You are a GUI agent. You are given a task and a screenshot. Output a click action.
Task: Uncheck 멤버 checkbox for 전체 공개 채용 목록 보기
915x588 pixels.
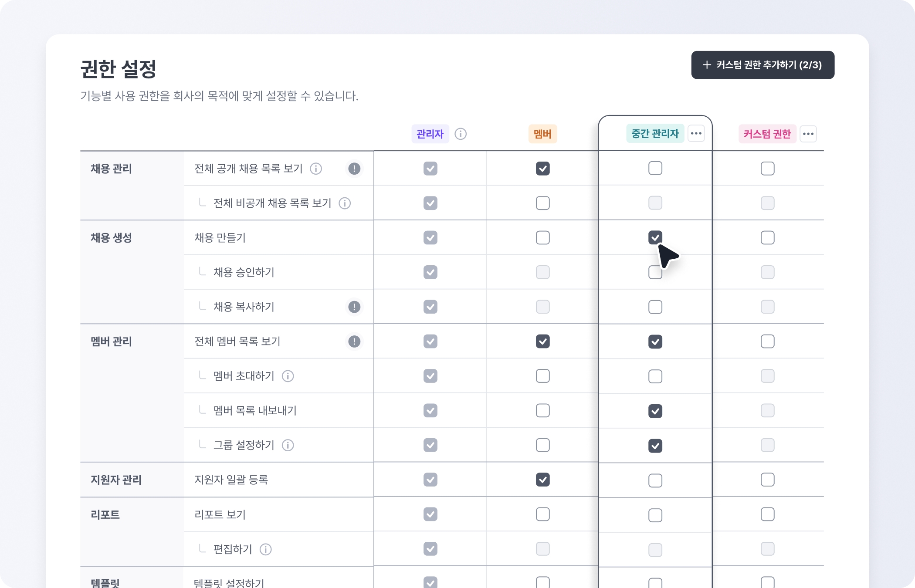click(x=542, y=169)
